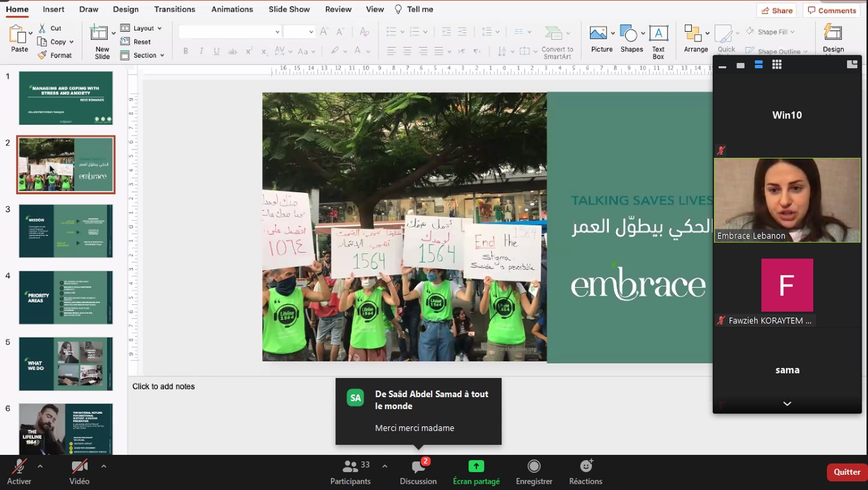Open the Arrange menu button
Screen dimensions: 868x490
(x=696, y=39)
